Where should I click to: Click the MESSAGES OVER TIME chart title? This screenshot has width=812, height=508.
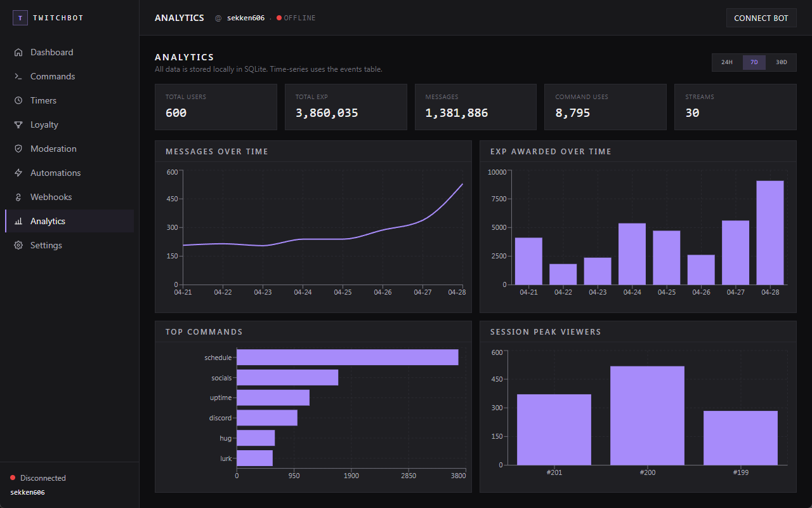click(x=217, y=152)
